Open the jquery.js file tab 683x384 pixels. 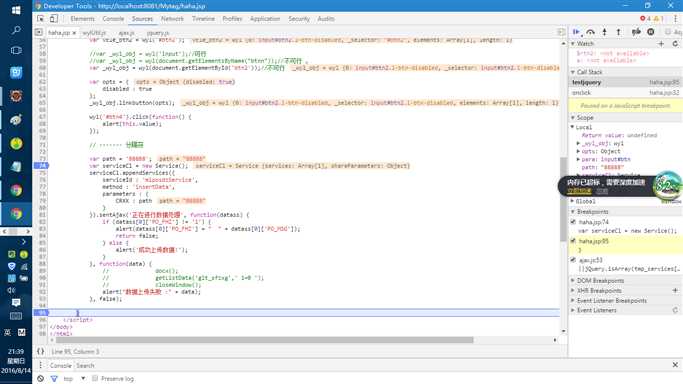pos(158,33)
